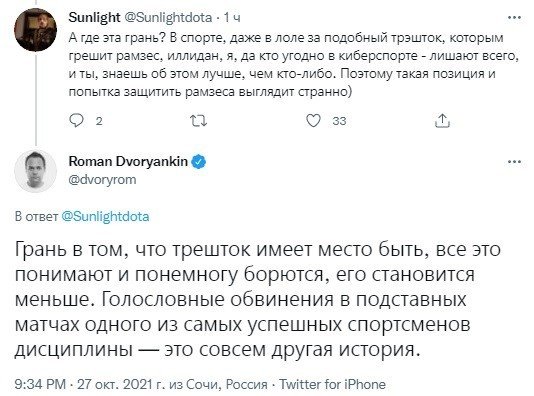Like Sunlight's tweet with the heart icon

pyautogui.click(x=313, y=121)
